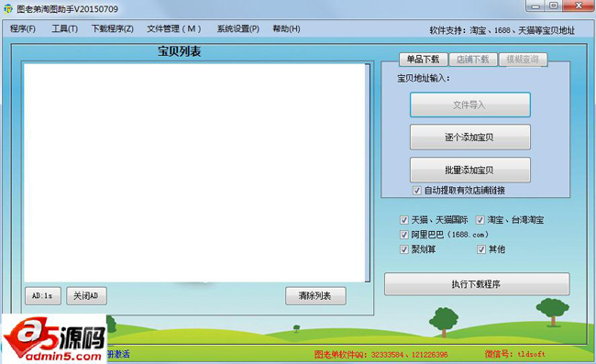
Task: Click the 执行下载程序 button
Action: [477, 284]
